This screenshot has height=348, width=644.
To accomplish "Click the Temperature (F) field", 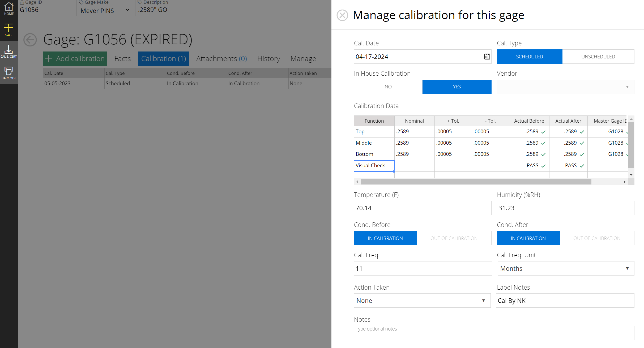I will [x=423, y=208].
